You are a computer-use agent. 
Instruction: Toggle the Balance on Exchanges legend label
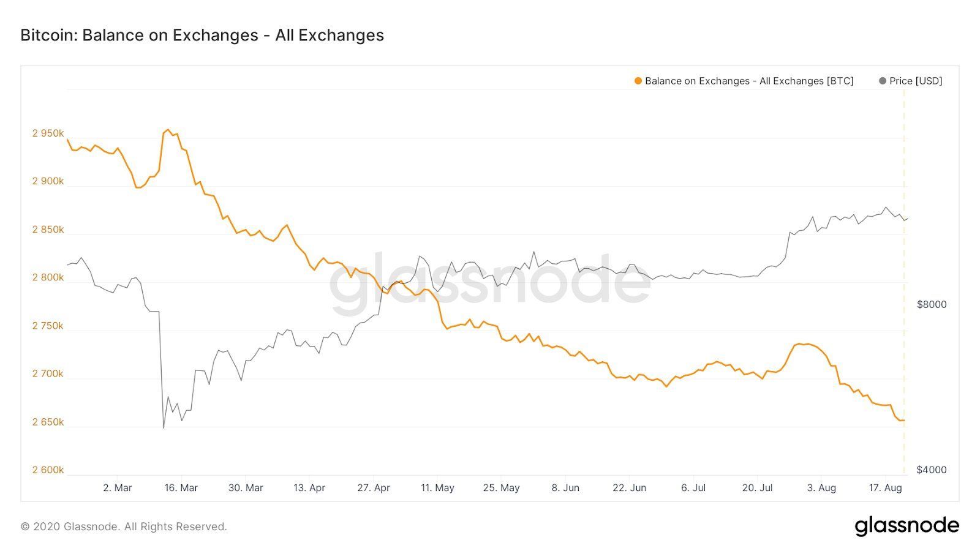pos(748,81)
